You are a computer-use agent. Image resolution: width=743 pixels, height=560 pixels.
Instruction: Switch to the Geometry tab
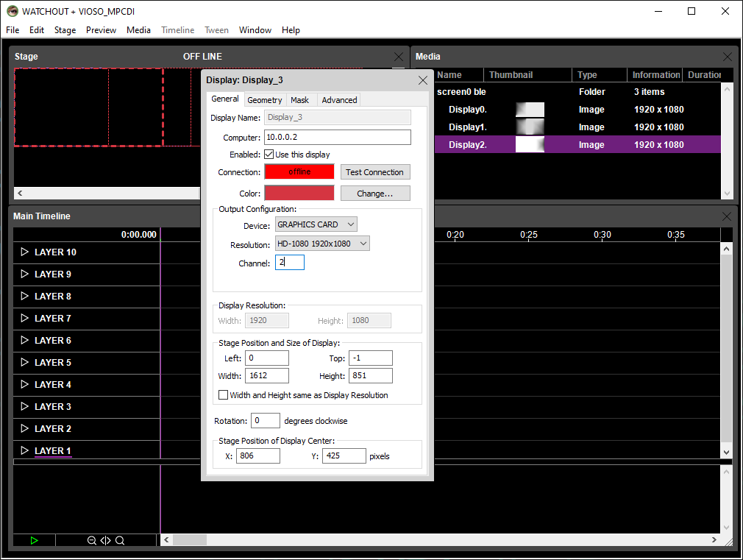coord(264,100)
